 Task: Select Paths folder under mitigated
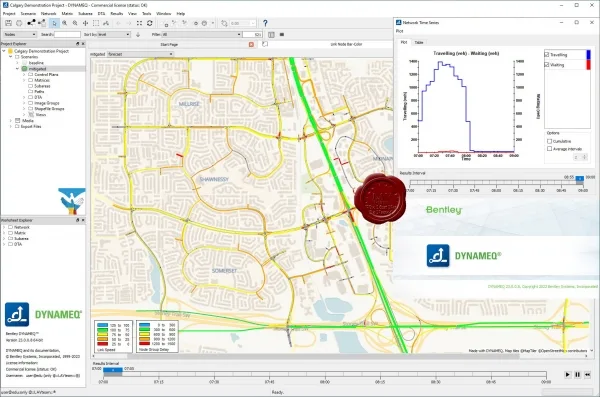[39, 91]
